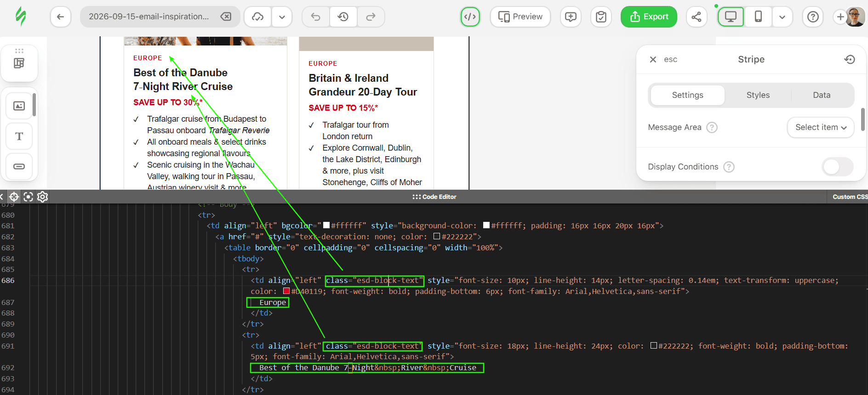Screen dimensions: 868x395
Task: Switch to the Styles tab
Action: click(758, 95)
